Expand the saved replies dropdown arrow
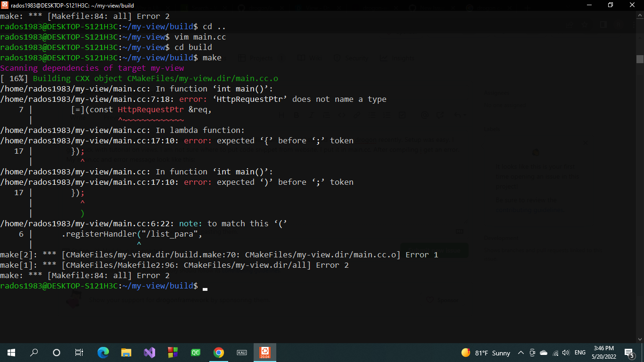 click(x=464, y=115)
